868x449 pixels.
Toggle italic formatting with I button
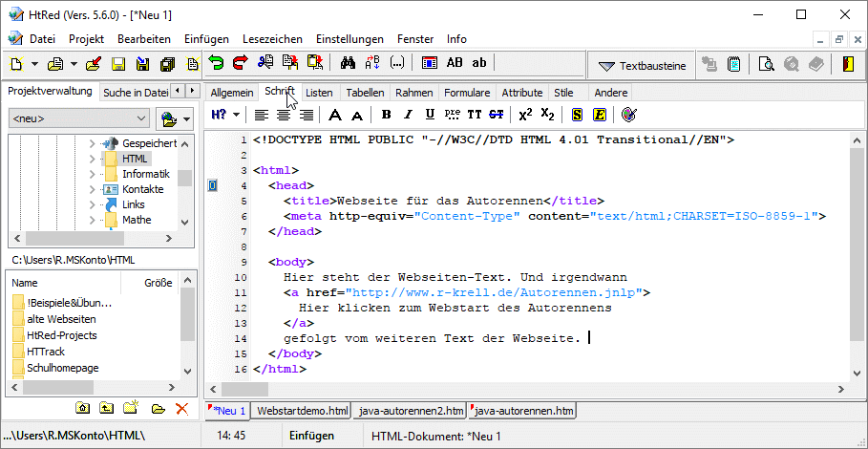(408, 115)
